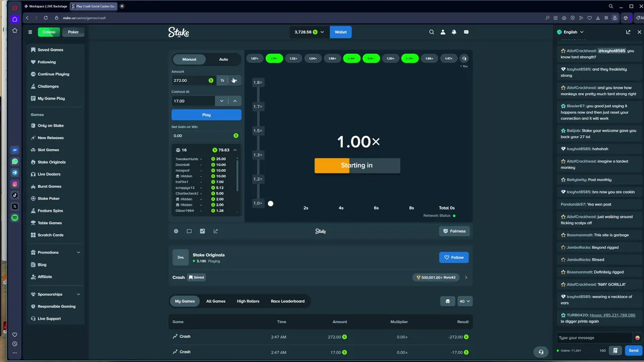Switch to Manual betting mode
The image size is (644, 362).
(x=189, y=59)
